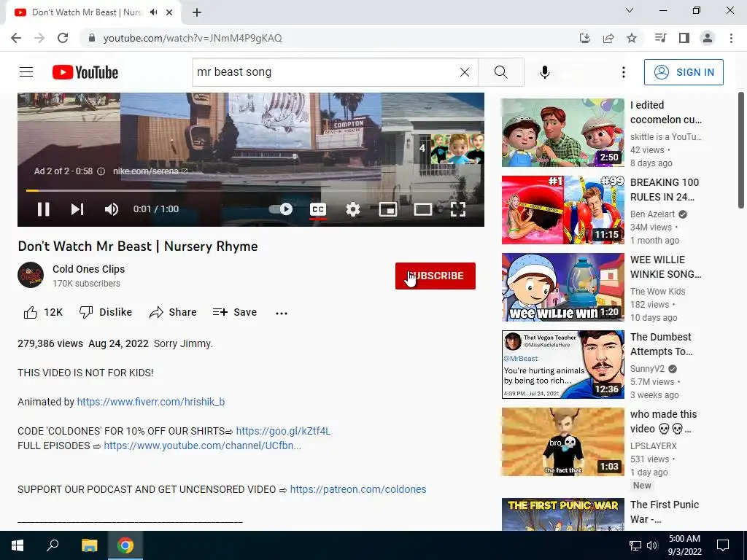Skip to the next video
747x560 pixels.
tap(77, 209)
